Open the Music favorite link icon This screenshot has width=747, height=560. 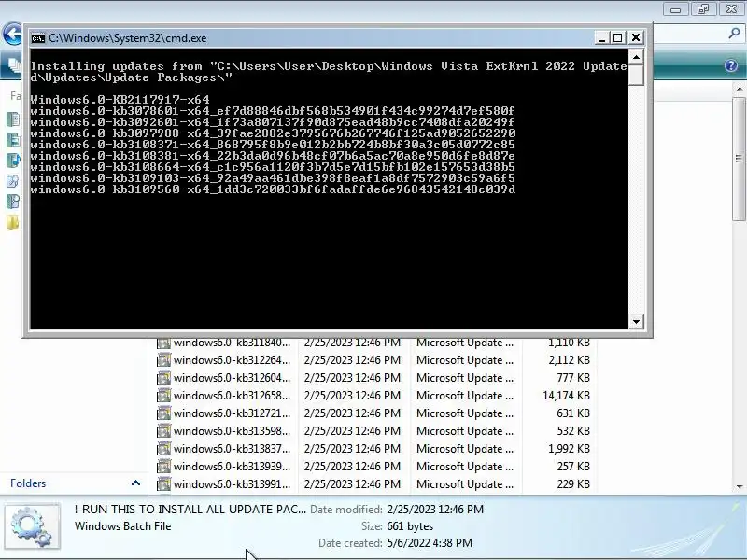point(13,160)
